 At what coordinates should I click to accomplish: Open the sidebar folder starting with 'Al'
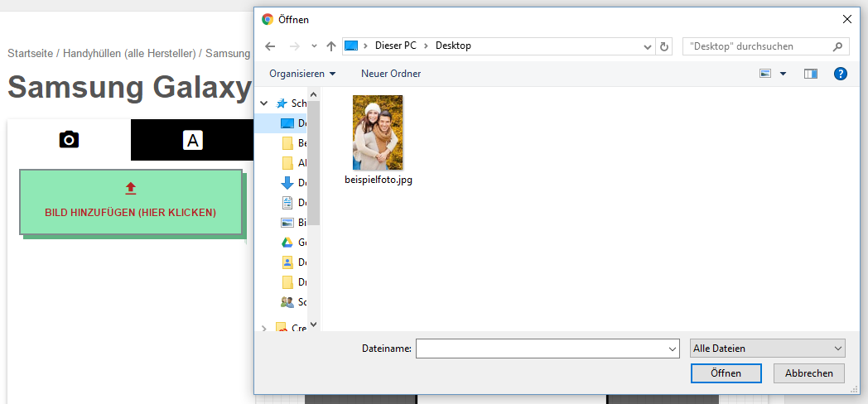pos(293,163)
